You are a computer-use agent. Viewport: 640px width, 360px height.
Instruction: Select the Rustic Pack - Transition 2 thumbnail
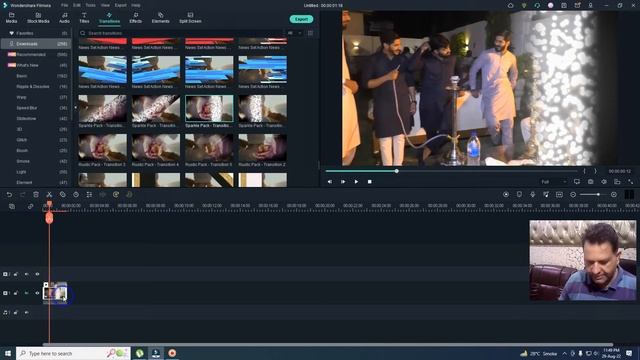[262, 147]
